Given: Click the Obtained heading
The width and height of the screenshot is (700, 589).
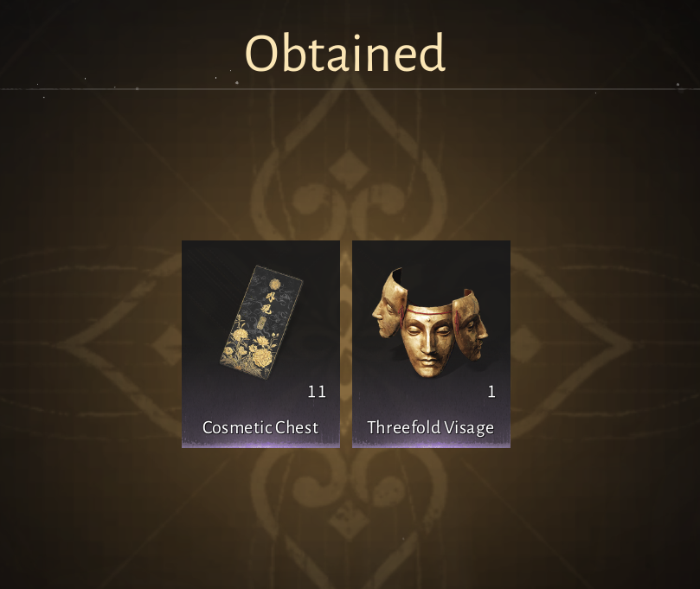Looking at the screenshot, I should point(345,52).
